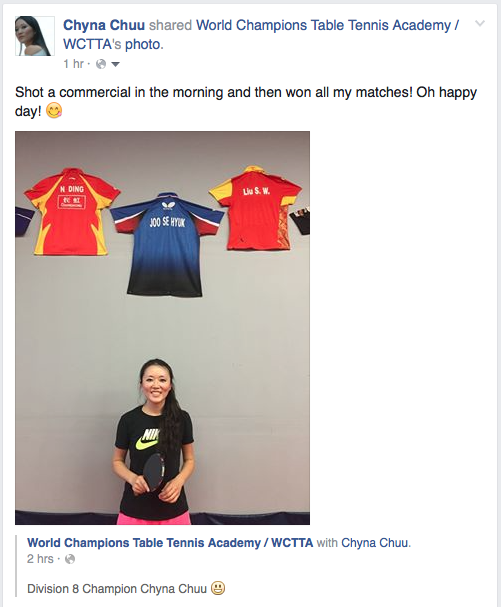
Task: Click the smiley emoji after Division 8 caption
Action: click(x=218, y=588)
